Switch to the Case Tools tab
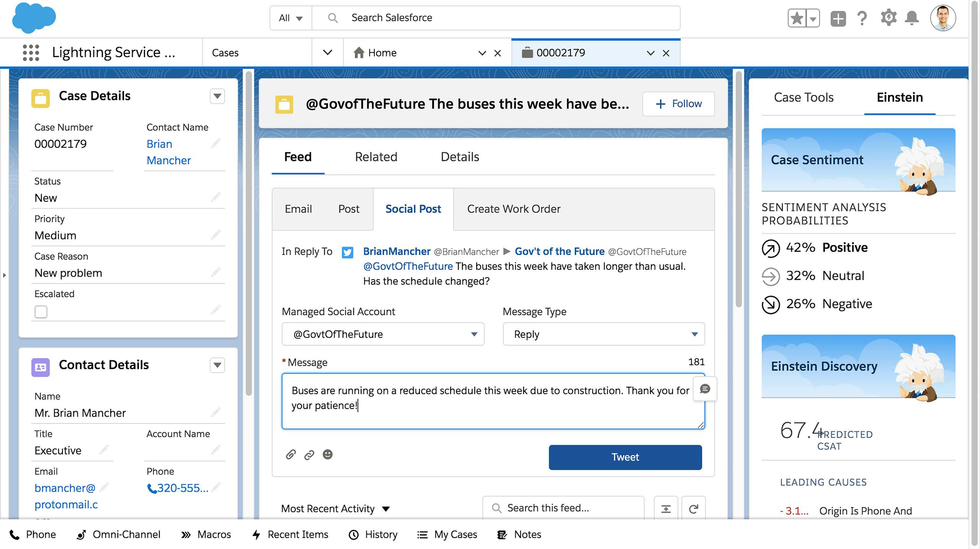The image size is (980, 549). tap(804, 98)
